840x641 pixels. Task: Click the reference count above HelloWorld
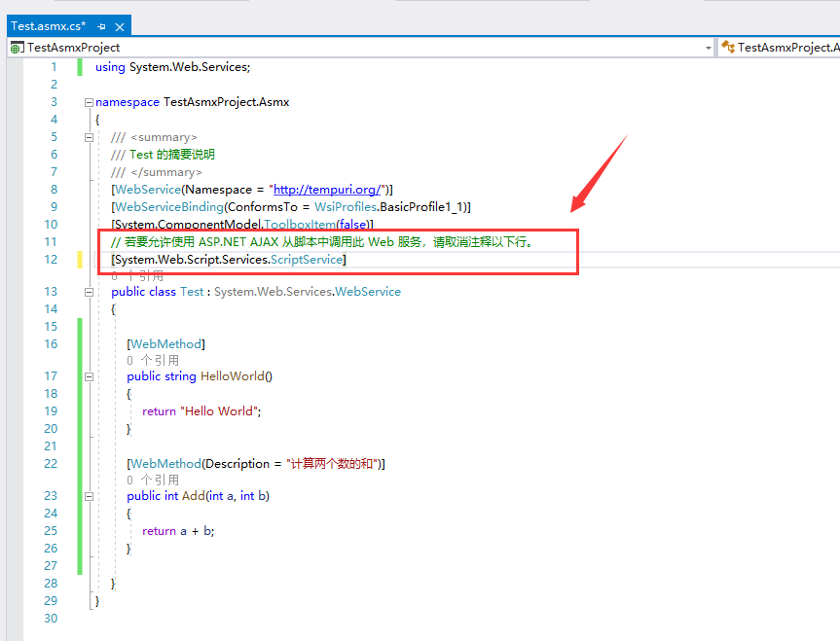coord(153,361)
